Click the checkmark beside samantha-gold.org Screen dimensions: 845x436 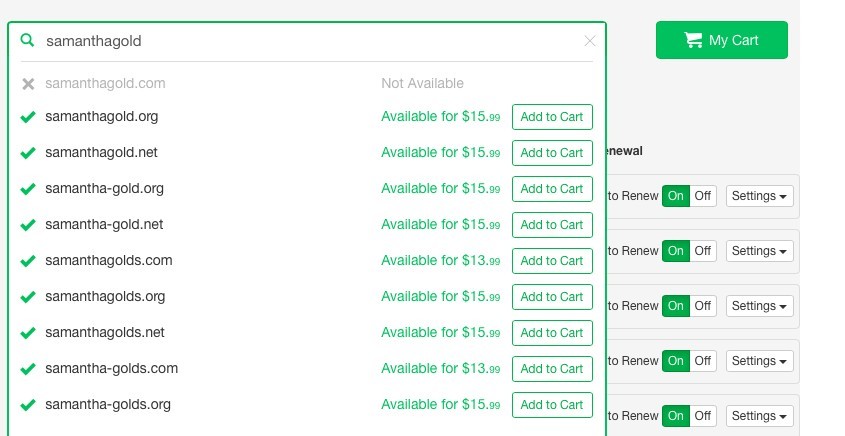click(28, 189)
